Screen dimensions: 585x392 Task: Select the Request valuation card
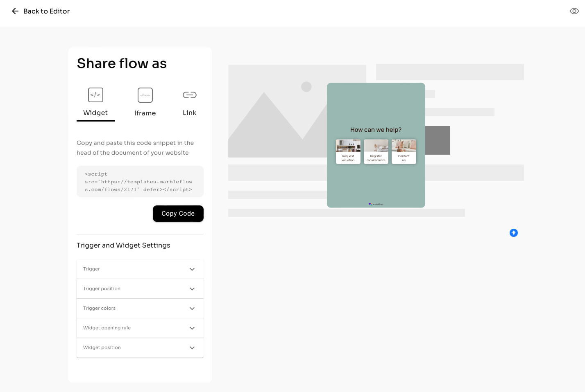tap(348, 152)
